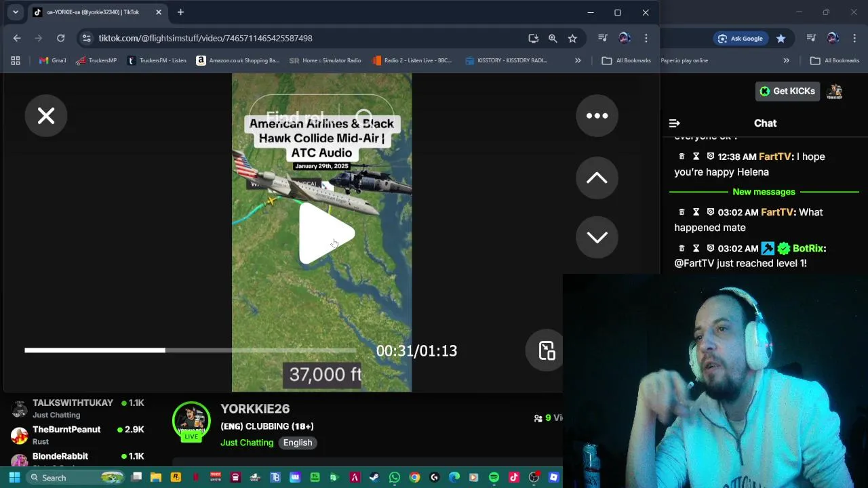Click the Get KICKs button

[x=787, y=91]
